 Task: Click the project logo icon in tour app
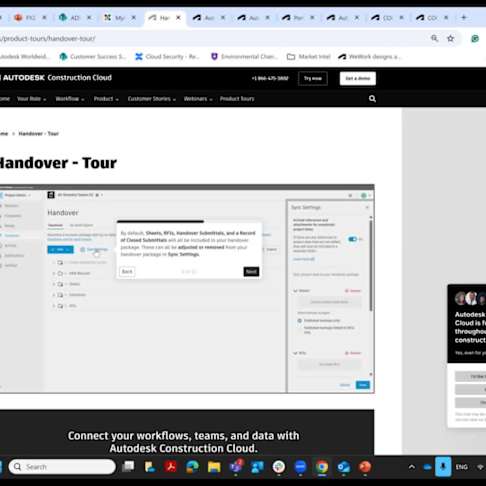[x=51, y=195]
